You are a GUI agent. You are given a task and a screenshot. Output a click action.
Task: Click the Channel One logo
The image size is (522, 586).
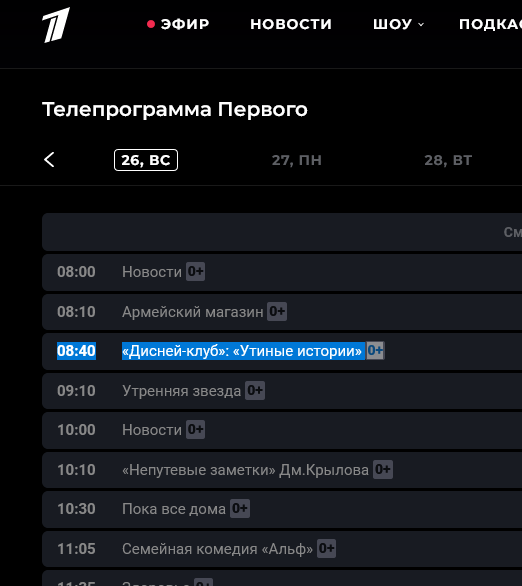[x=56, y=25]
